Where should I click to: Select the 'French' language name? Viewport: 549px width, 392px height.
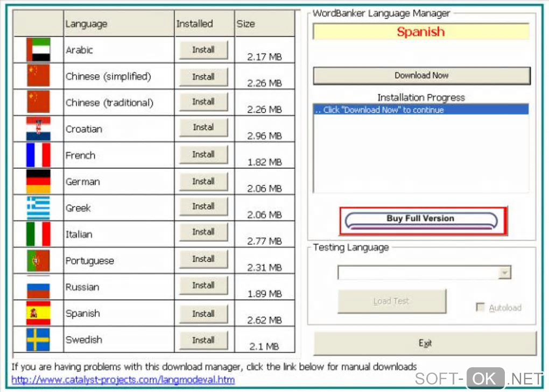tap(81, 155)
